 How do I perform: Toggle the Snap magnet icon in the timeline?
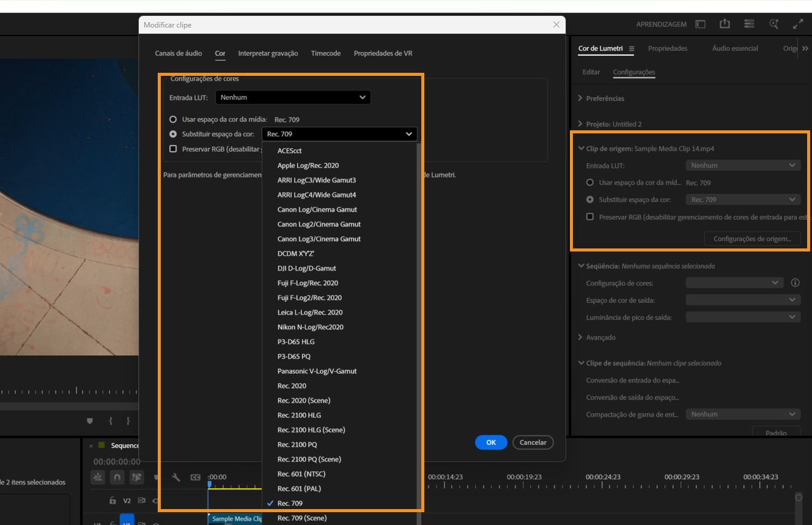(x=115, y=477)
